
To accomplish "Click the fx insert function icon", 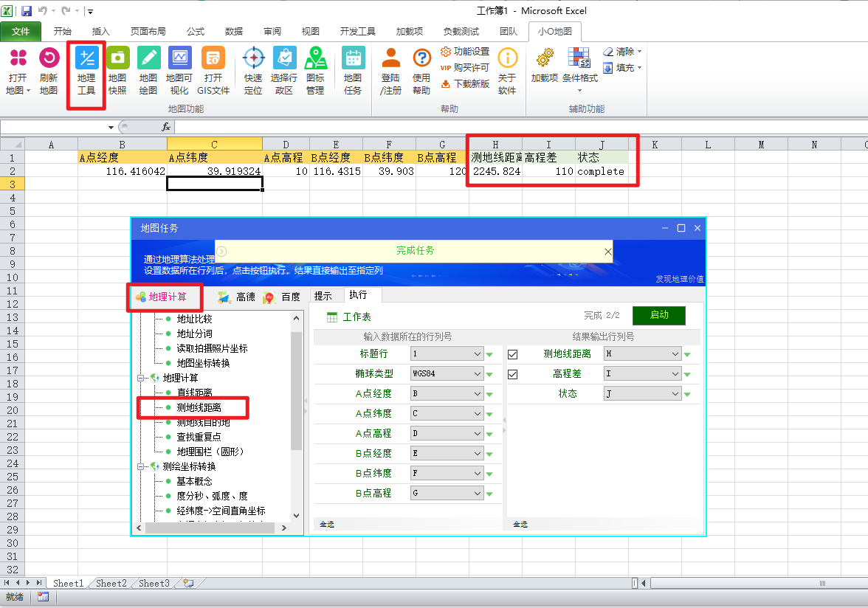I will [165, 127].
